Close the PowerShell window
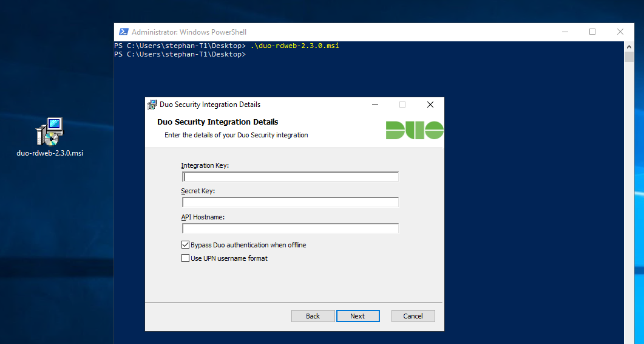This screenshot has height=344, width=644. pos(620,32)
